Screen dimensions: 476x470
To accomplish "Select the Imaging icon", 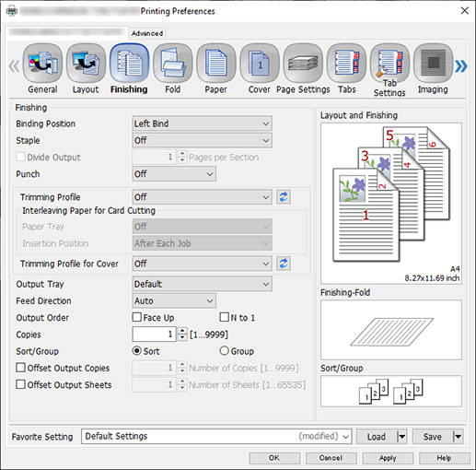I will click(433, 64).
